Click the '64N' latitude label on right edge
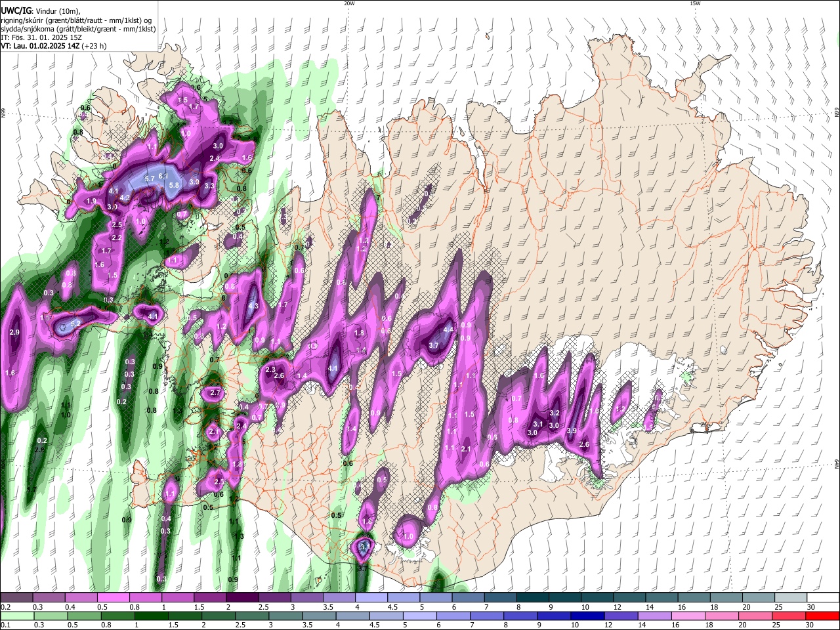Image resolution: width=840 pixels, height=630 pixels. click(837, 464)
